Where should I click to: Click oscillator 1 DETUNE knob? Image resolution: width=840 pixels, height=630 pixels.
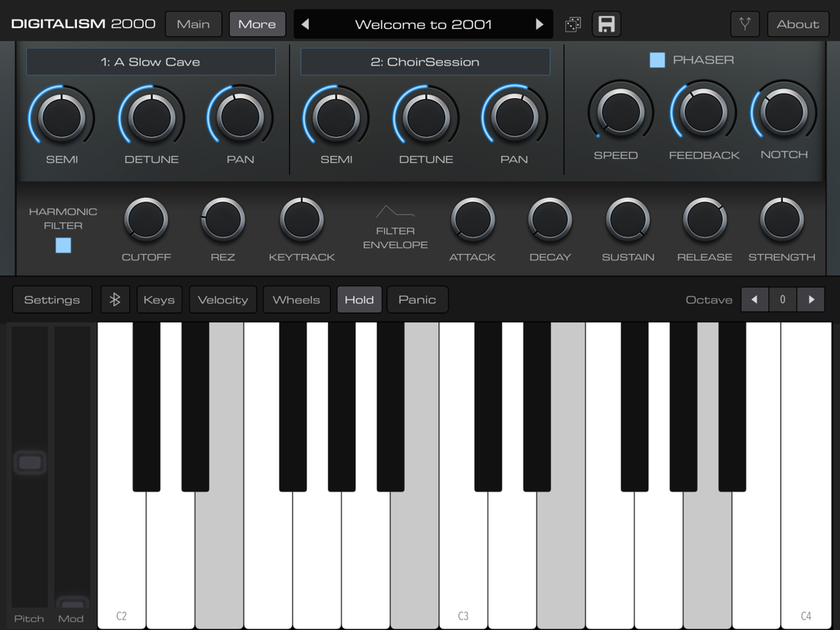coord(151,116)
